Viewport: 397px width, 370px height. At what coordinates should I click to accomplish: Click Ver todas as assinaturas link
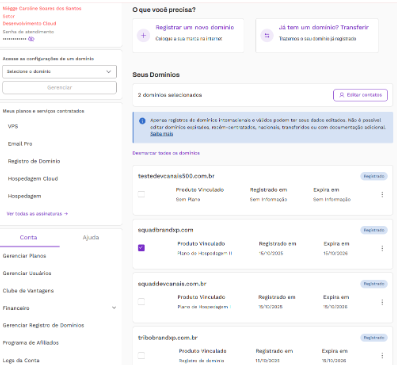(37, 214)
